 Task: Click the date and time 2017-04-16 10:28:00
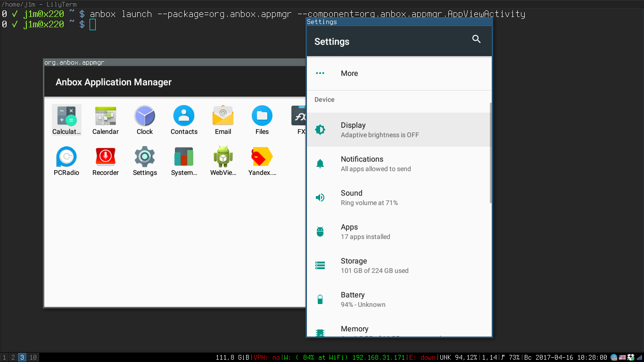tap(571, 357)
